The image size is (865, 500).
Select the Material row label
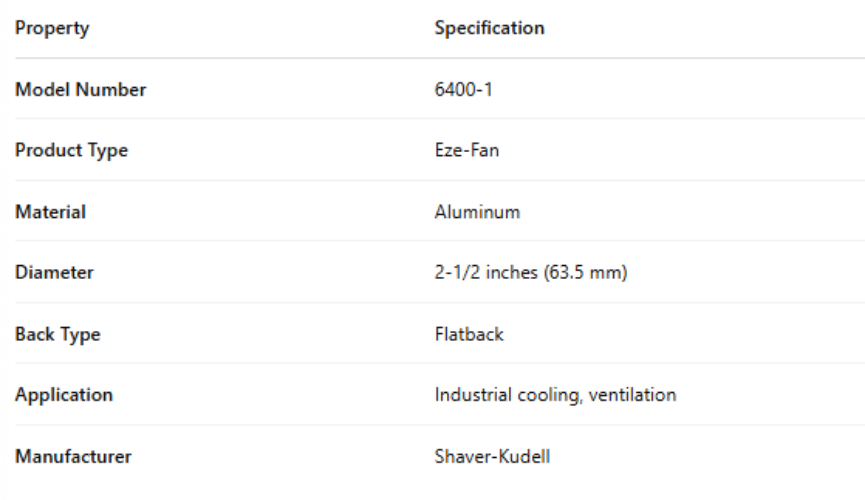(50, 212)
